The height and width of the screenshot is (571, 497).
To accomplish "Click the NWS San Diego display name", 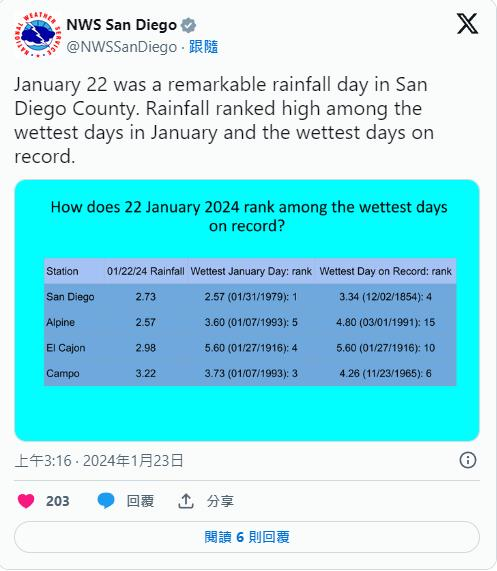I will pyautogui.click(x=122, y=25).
